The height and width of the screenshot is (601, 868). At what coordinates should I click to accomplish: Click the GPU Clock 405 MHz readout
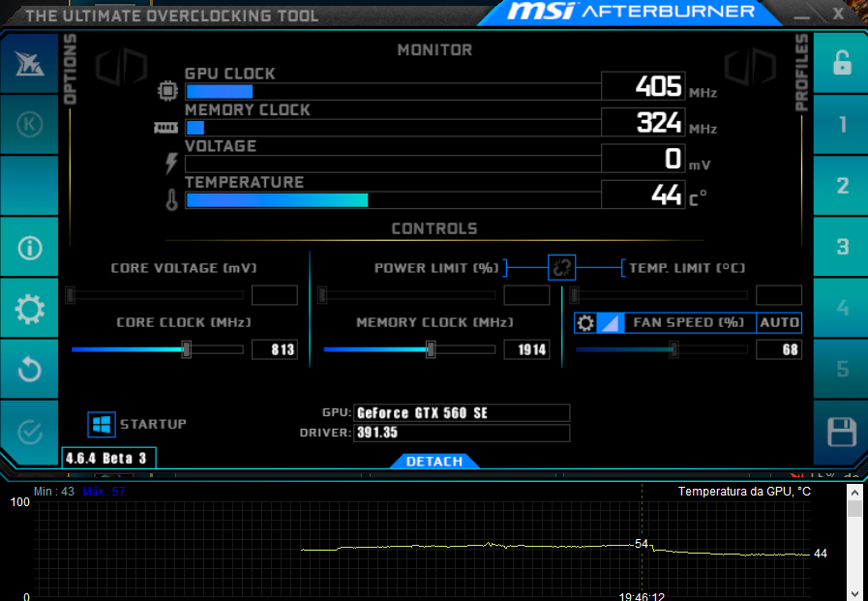click(x=644, y=86)
